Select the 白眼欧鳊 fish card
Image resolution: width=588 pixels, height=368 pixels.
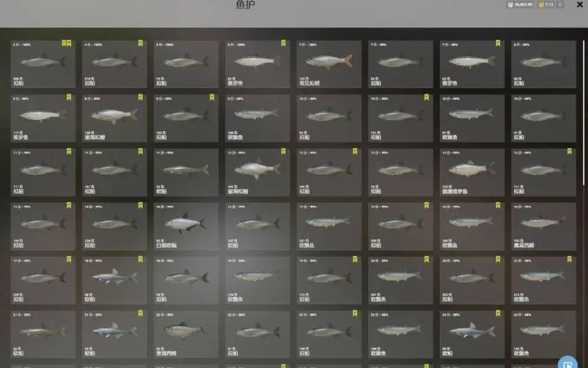click(x=186, y=226)
